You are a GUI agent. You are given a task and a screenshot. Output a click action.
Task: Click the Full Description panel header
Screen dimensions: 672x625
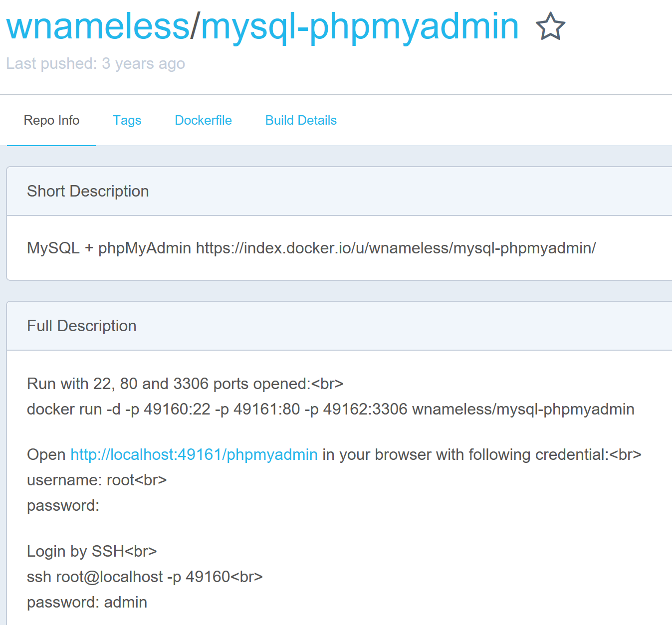pyautogui.click(x=339, y=326)
